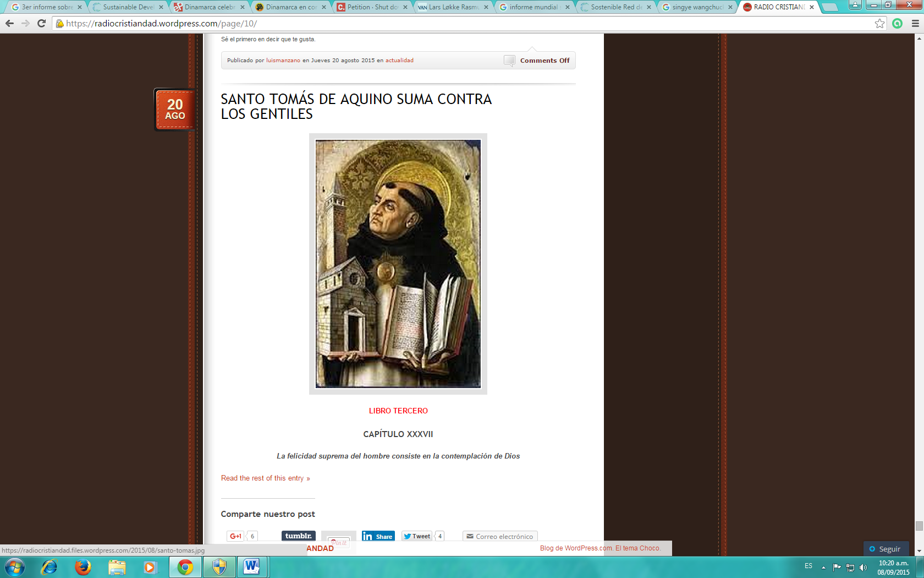Open Firefox from the taskbar
The height and width of the screenshot is (578, 924).
pyautogui.click(x=83, y=566)
